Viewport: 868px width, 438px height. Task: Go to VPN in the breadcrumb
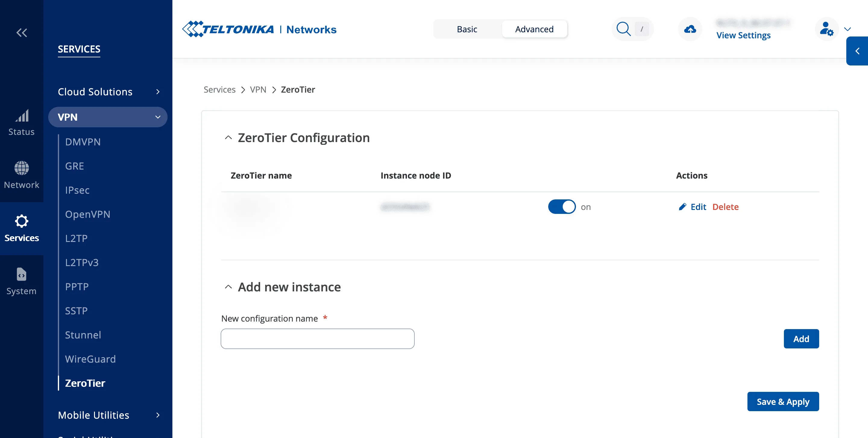258,89
